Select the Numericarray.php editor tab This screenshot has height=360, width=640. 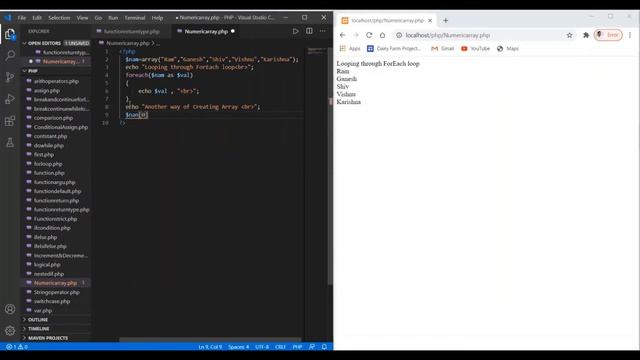[x=206, y=31]
